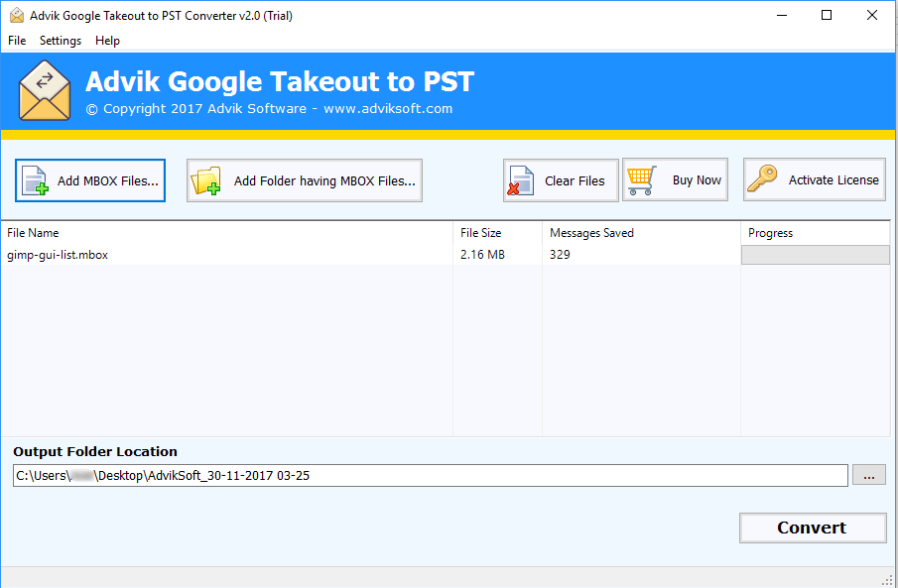Click the Advik envelope logo in the banner
The width and height of the screenshot is (898, 588).
click(x=45, y=90)
